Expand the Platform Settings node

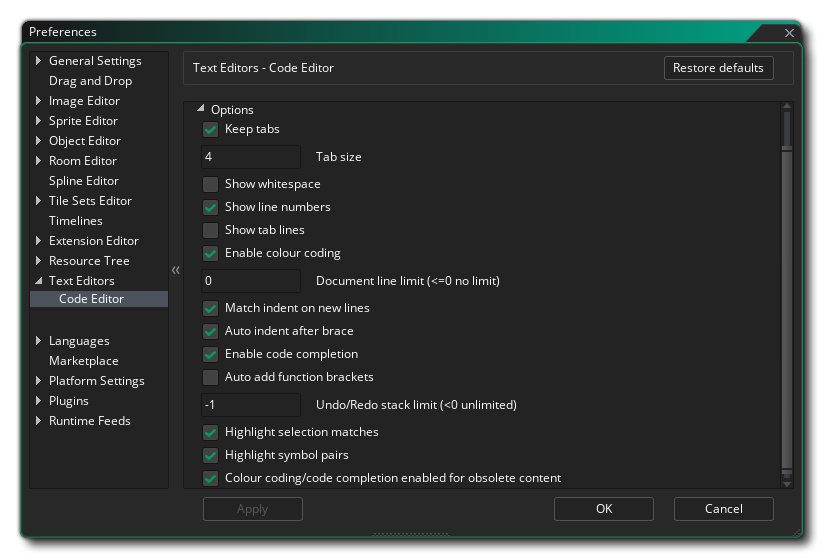pyautogui.click(x=38, y=381)
